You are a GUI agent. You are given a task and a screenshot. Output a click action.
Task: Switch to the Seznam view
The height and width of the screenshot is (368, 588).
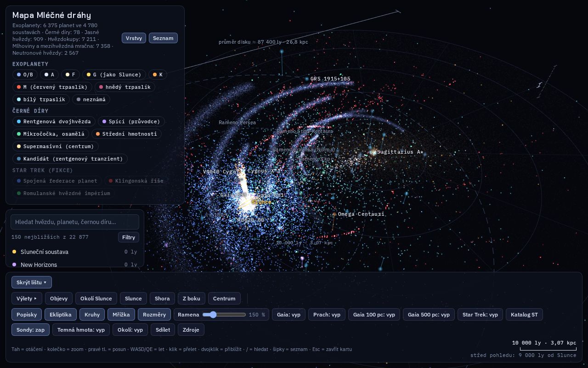(163, 38)
